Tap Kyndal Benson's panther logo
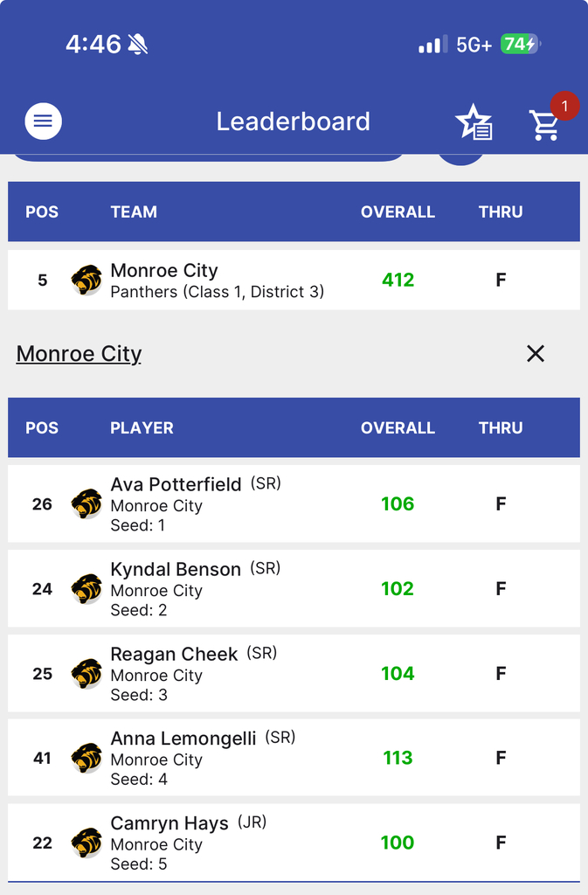 click(86, 588)
